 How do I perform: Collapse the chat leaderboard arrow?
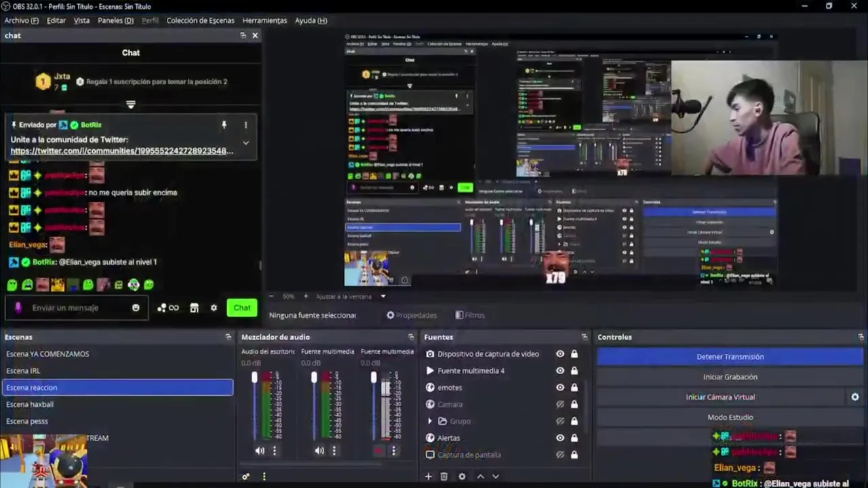(x=131, y=104)
